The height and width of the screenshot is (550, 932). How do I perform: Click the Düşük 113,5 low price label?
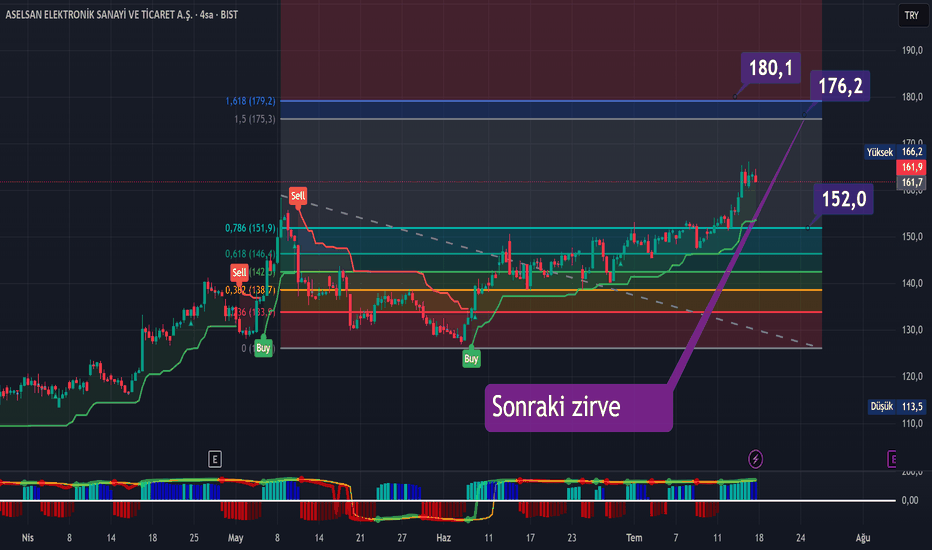[898, 407]
